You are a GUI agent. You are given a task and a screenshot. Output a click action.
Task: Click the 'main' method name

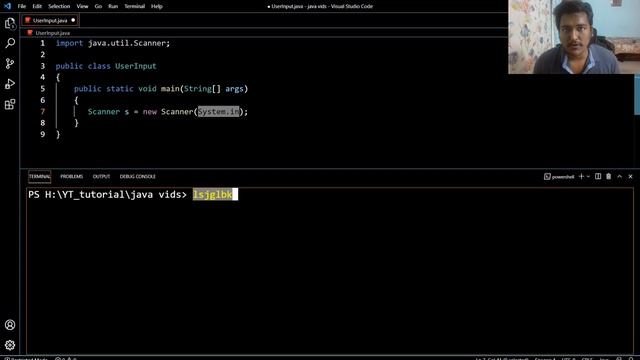170,89
